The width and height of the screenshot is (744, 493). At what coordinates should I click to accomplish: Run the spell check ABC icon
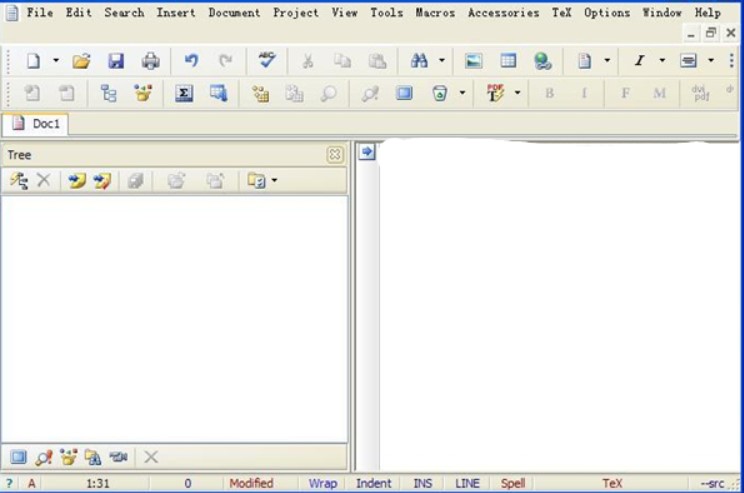point(266,61)
